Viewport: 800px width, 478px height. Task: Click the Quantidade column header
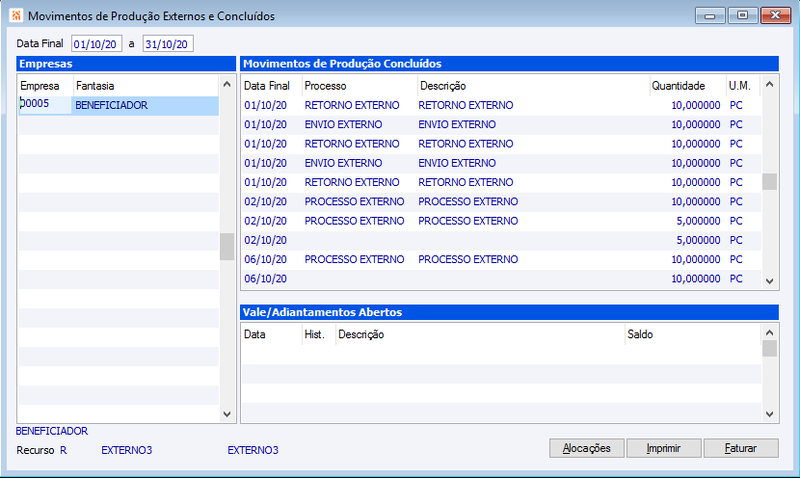click(688, 86)
